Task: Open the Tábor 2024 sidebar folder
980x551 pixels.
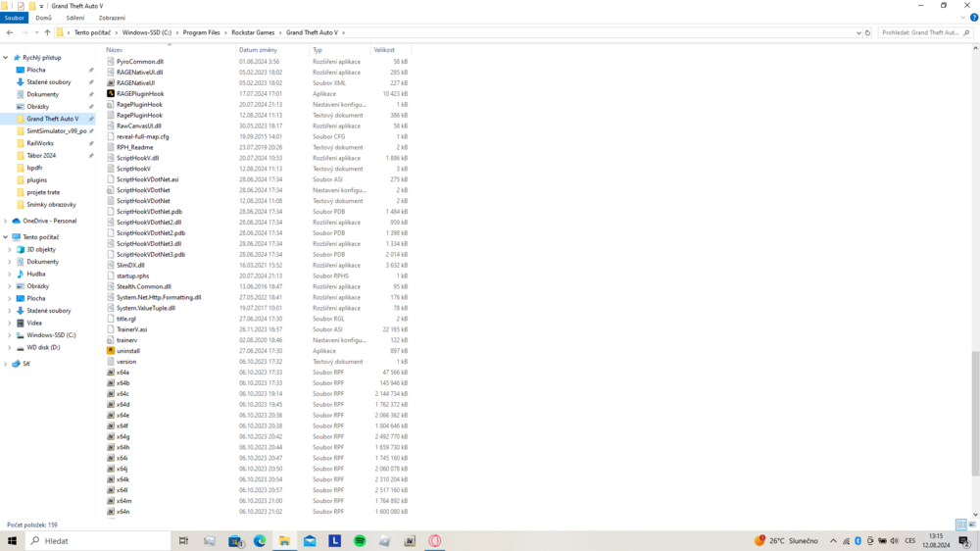Action: pos(41,156)
